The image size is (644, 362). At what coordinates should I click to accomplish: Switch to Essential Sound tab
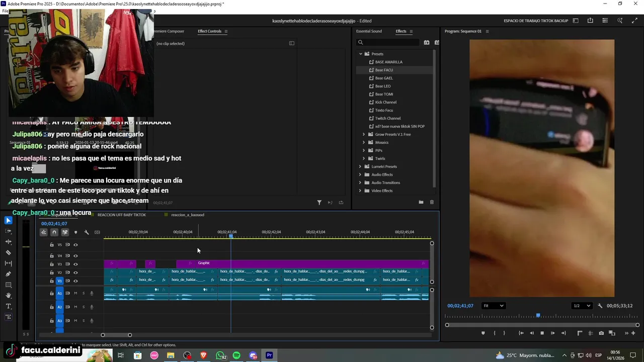[x=369, y=31]
